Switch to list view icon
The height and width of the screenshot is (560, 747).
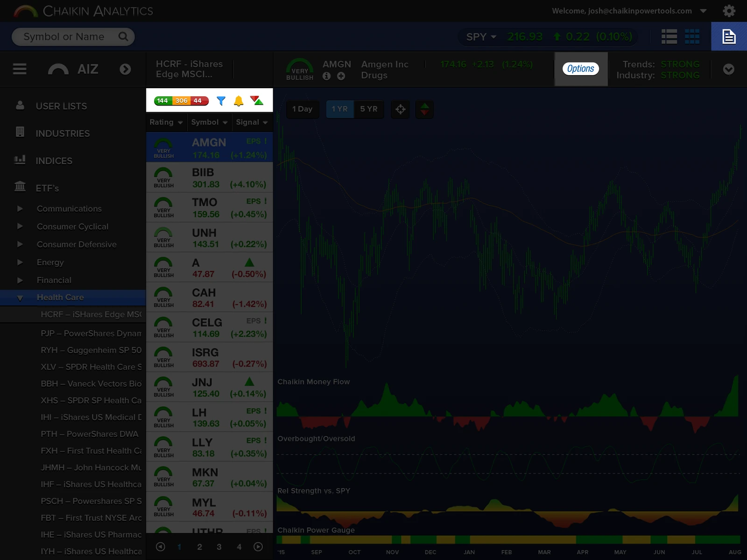(x=669, y=36)
